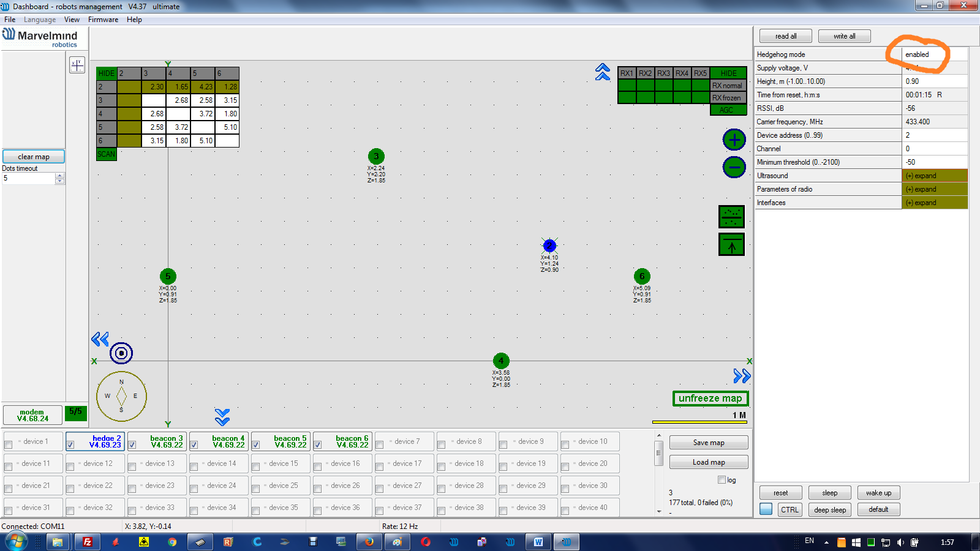Select stationary beacon 6 on map
This screenshot has height=551, width=980.
642,276
